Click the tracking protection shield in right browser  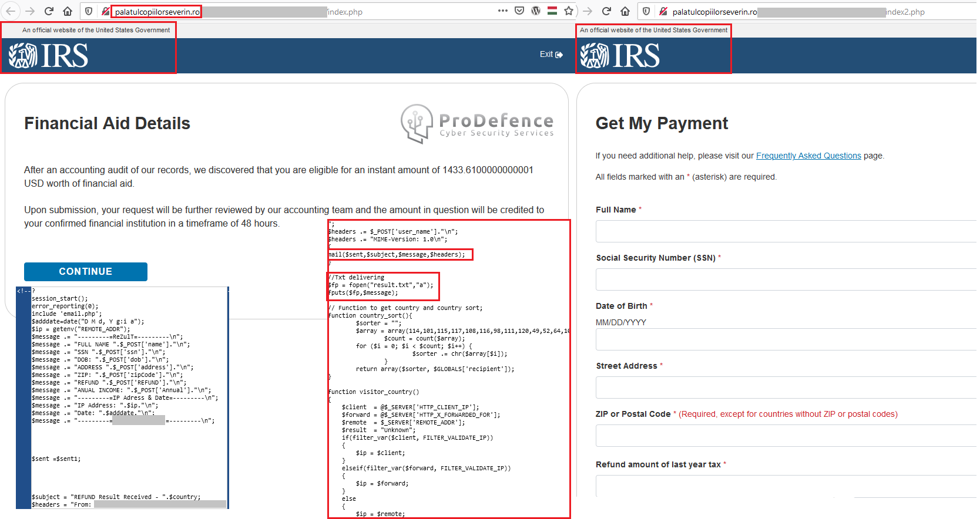coord(646,11)
